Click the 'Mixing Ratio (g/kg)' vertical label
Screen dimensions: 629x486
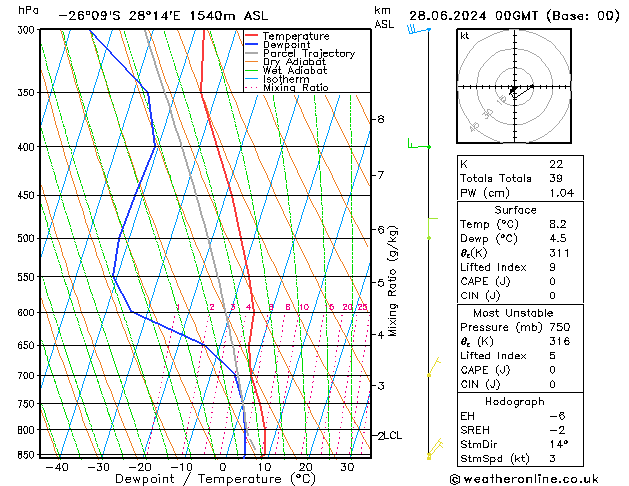(x=392, y=281)
